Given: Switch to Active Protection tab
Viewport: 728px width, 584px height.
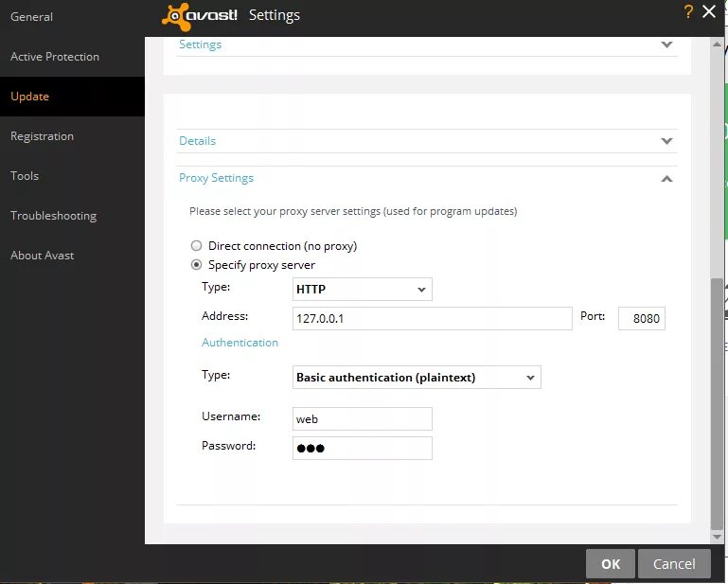Looking at the screenshot, I should (55, 57).
